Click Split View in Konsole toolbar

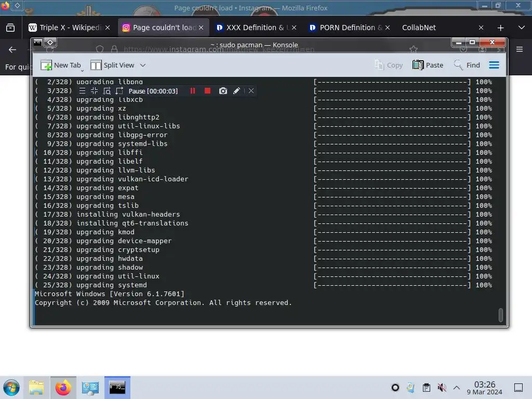tap(113, 65)
